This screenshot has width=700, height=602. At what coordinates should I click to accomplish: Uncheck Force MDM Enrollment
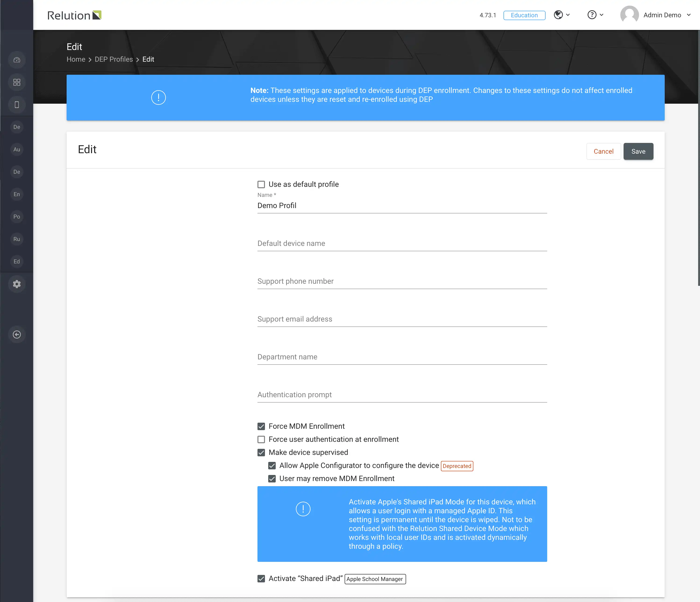261,426
